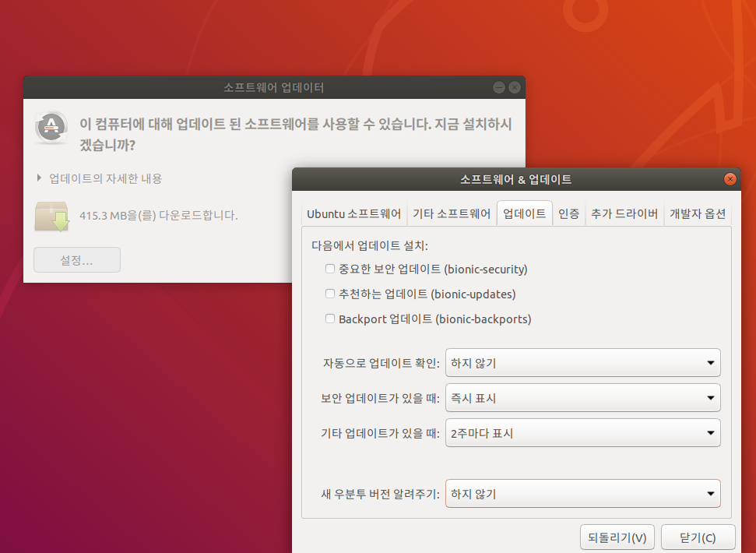Viewport: 756px width, 553px height.
Task: Open the 자동으로 업데이트 확인 dropdown
Action: [x=582, y=362]
